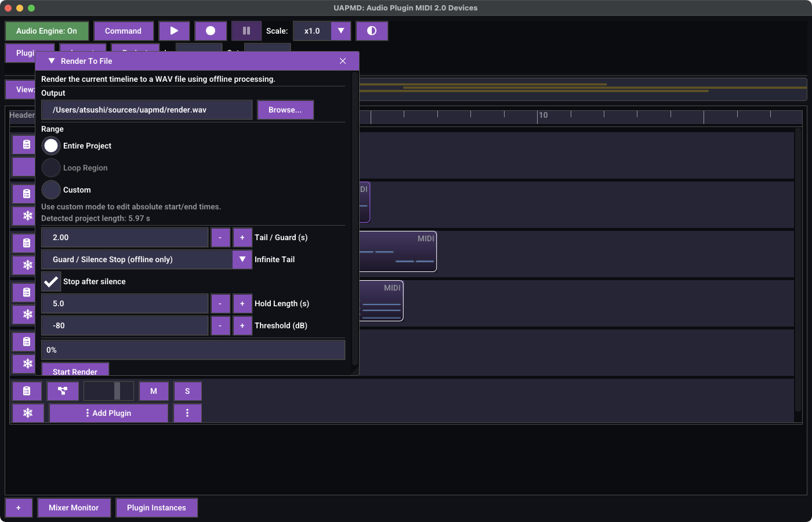812x522 pixels.
Task: Open the Mixer Monitor panel
Action: 74,507
